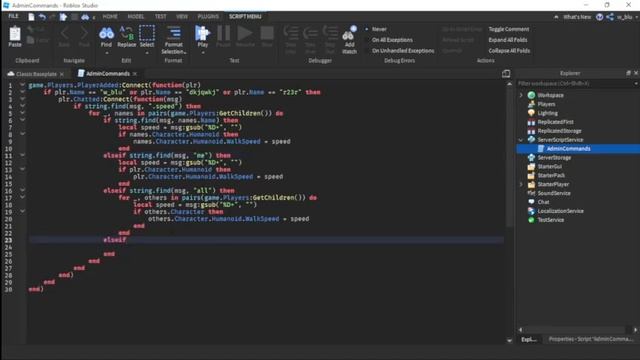Screen dimensions: 640x360
Task: Open the Select dropdown arrow
Action: (147, 53)
